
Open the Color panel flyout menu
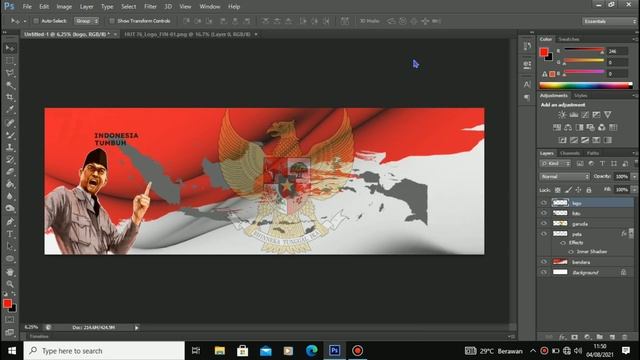635,39
